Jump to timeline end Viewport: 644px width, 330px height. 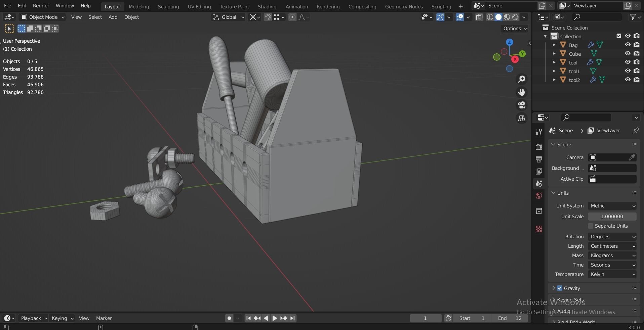click(292, 318)
